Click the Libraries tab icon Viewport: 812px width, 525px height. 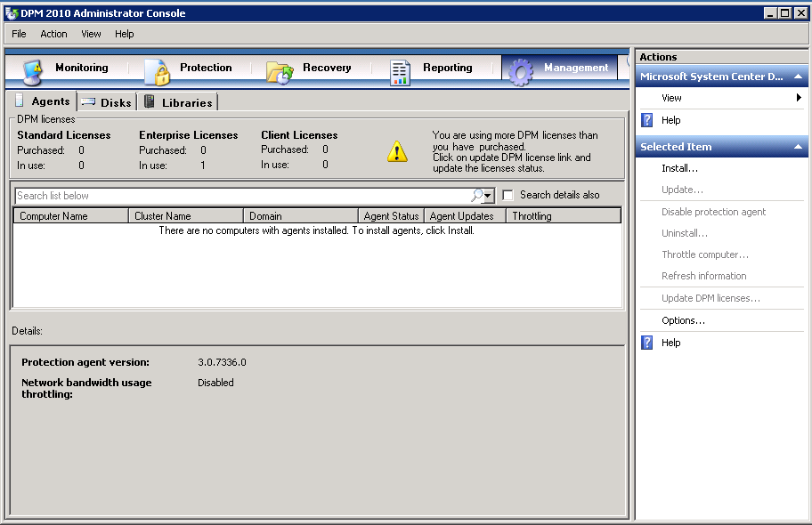150,101
